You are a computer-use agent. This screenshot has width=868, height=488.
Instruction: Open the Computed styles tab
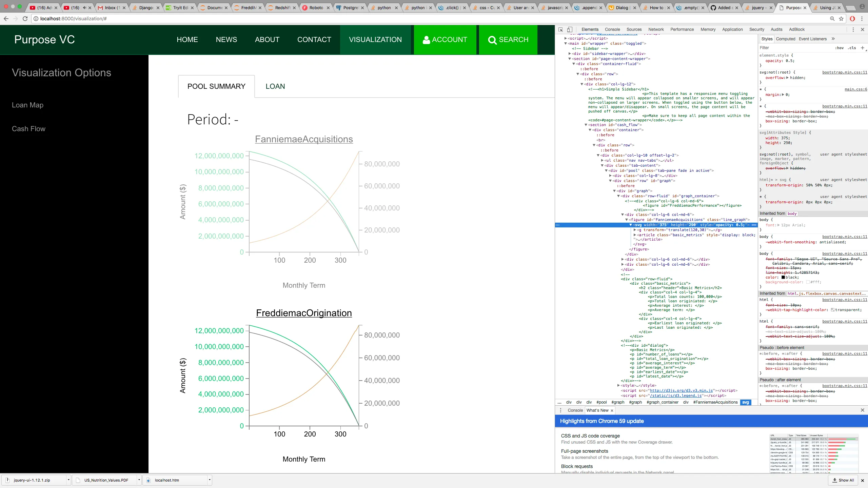pos(785,39)
